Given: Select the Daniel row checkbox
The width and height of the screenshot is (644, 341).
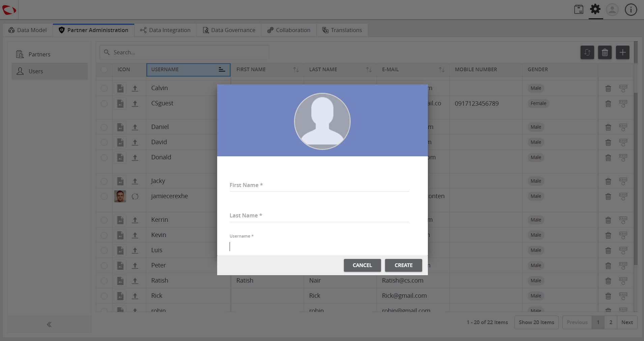Looking at the screenshot, I should pos(104,127).
